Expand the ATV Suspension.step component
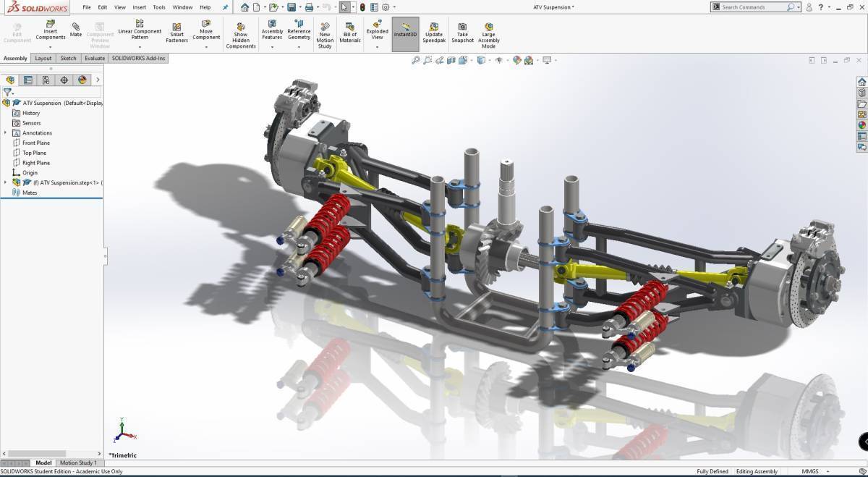 (6, 182)
